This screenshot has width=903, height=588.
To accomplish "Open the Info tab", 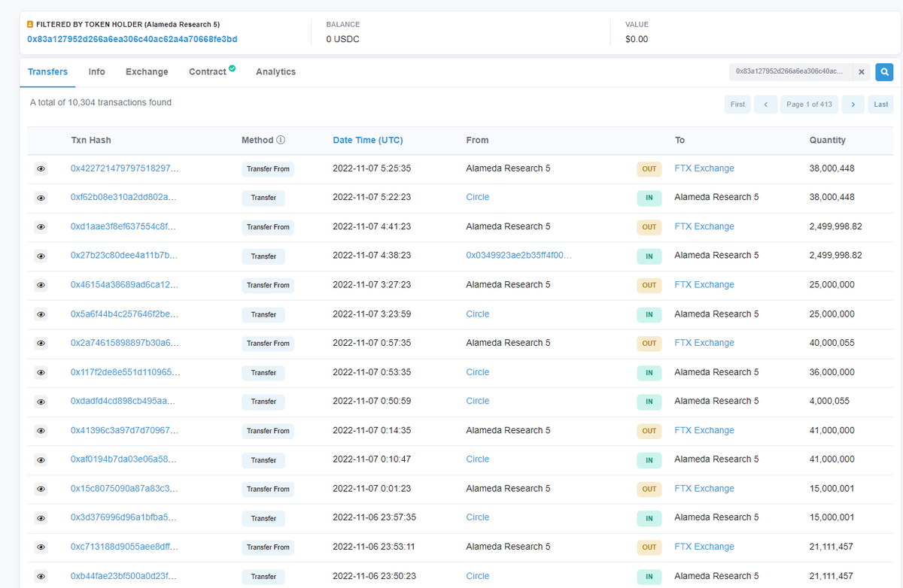I will (96, 72).
